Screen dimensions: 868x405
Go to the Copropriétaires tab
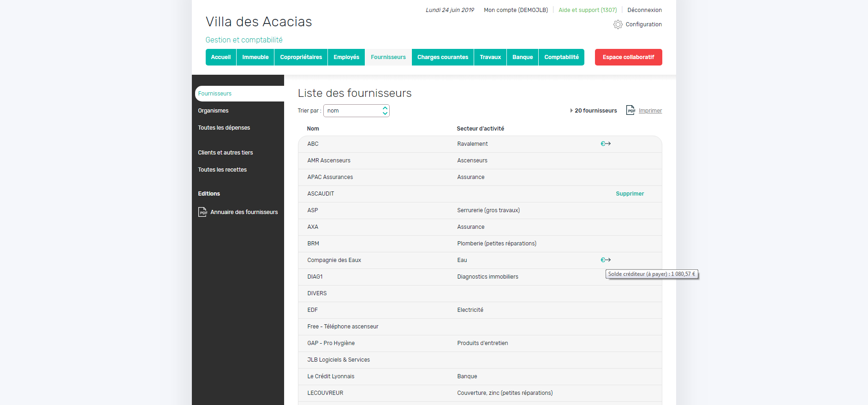pyautogui.click(x=301, y=57)
